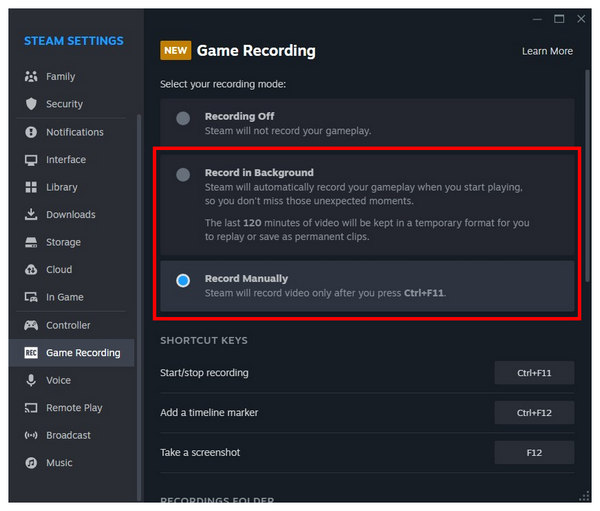Viewport: 600px width, 511px height.
Task: Click the 'Add a timeline marker' label
Action: tap(209, 413)
